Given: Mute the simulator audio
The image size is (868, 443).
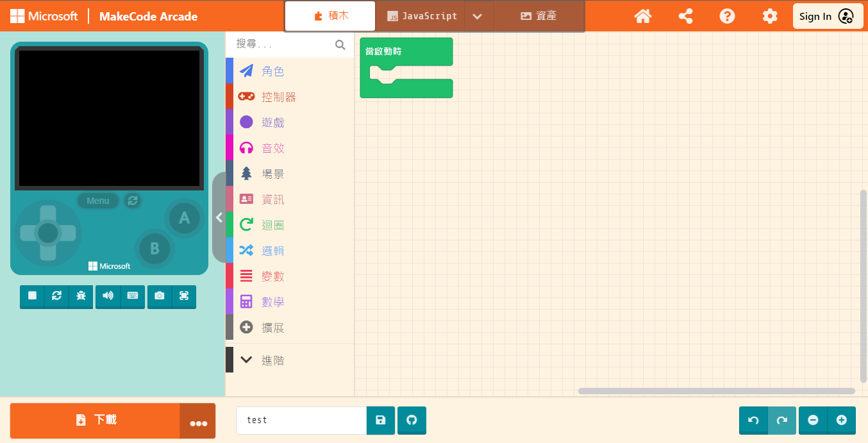Looking at the screenshot, I should tap(108, 296).
